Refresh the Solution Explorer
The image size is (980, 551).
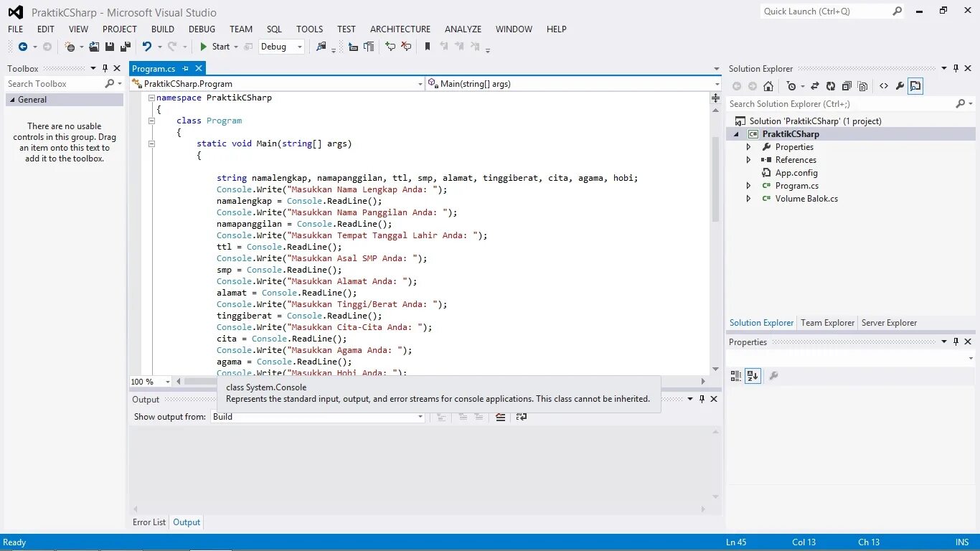(831, 86)
